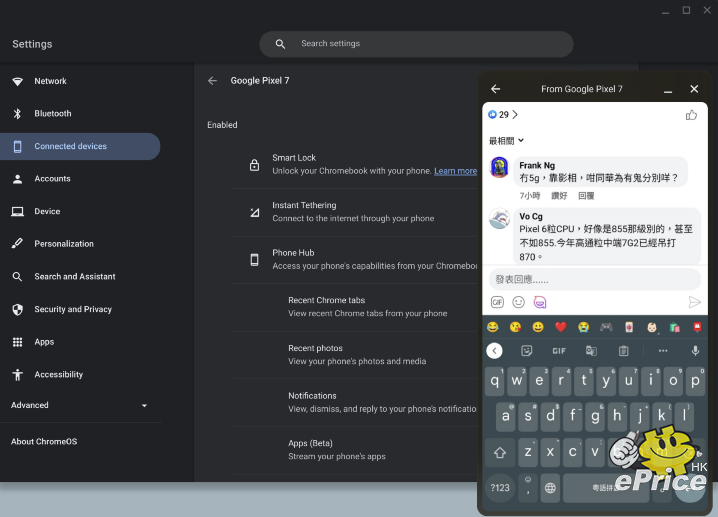
Task: Close the From Google Pixel 7 window
Action: click(694, 89)
